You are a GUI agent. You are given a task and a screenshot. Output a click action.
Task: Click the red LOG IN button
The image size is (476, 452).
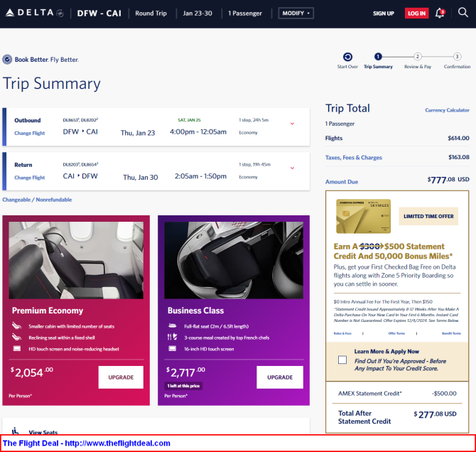click(416, 13)
